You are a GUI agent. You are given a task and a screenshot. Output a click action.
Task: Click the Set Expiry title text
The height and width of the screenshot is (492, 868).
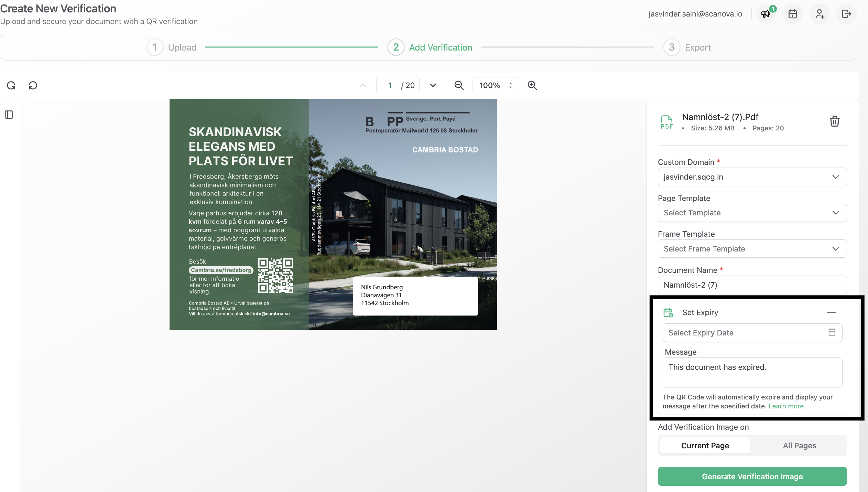pos(700,312)
